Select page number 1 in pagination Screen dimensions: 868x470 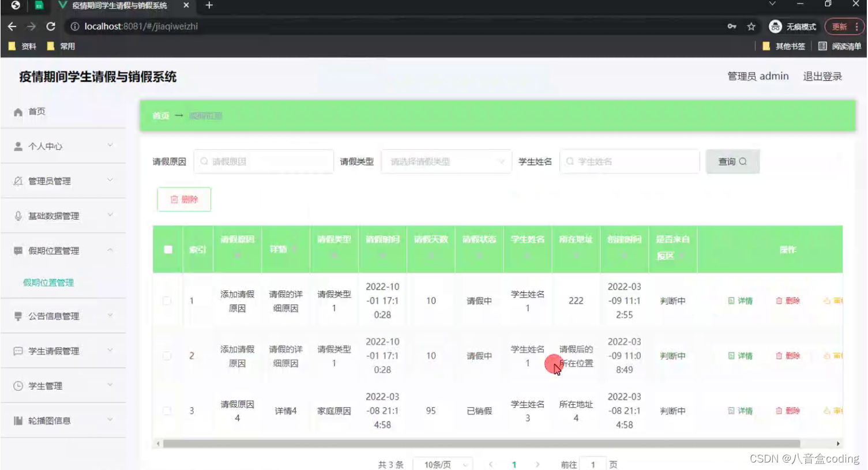coord(514,464)
